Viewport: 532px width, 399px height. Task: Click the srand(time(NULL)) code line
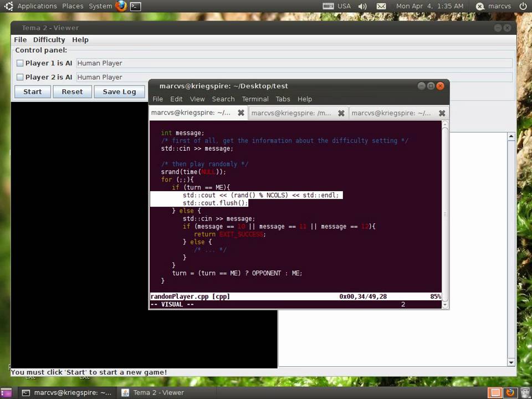pos(193,172)
